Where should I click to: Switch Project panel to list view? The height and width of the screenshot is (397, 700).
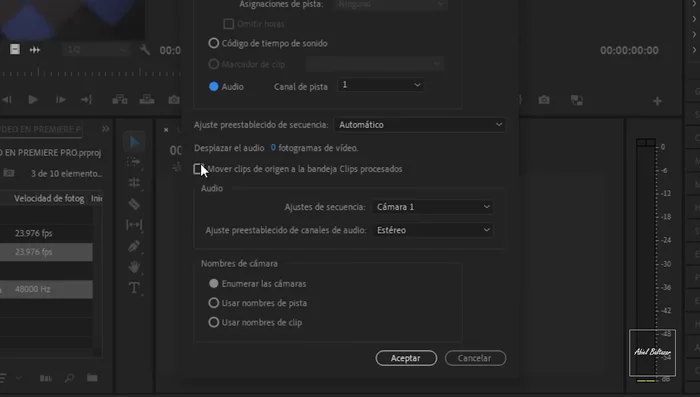click(x=3, y=378)
